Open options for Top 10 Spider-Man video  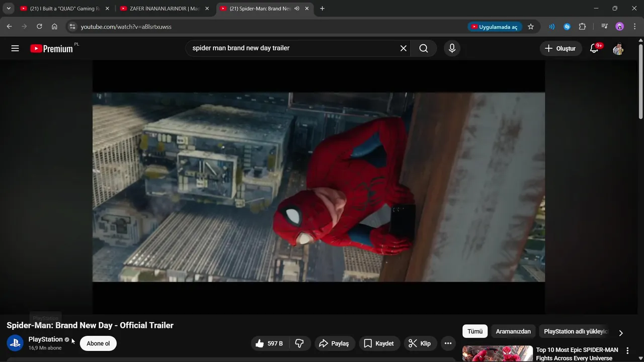pos(627,350)
